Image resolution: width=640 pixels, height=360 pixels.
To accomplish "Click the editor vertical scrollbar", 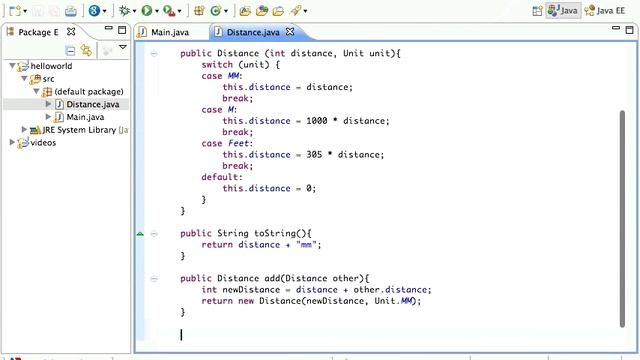I will click(x=622, y=218).
